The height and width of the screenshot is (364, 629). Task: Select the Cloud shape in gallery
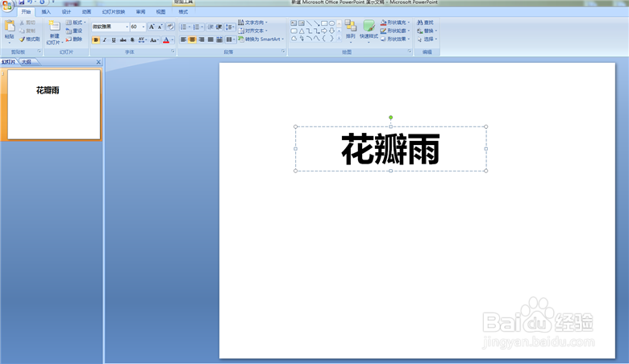click(294, 39)
